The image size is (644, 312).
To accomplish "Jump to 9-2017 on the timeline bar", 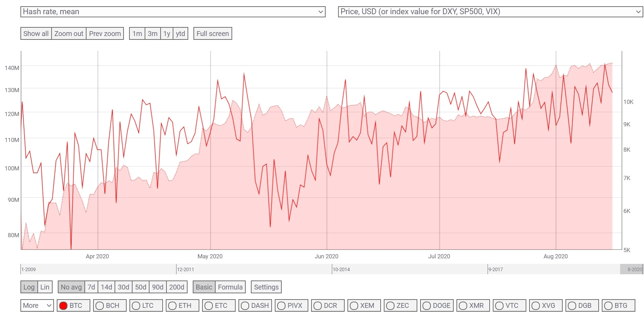I will pyautogui.click(x=496, y=269).
